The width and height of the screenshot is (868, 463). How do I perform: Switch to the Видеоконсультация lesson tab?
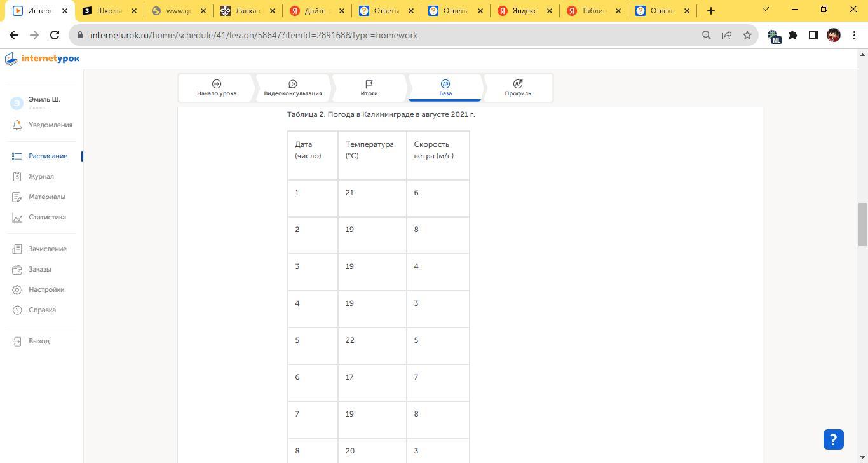coord(293,88)
